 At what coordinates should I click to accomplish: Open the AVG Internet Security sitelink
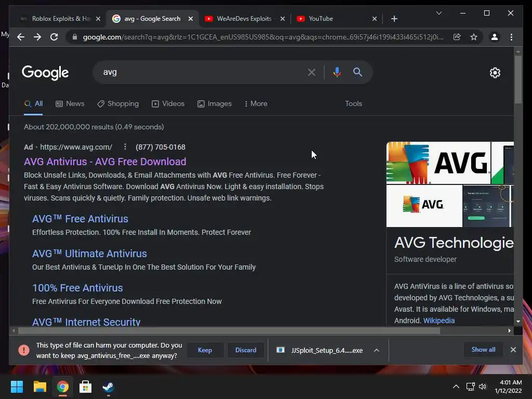click(x=86, y=322)
